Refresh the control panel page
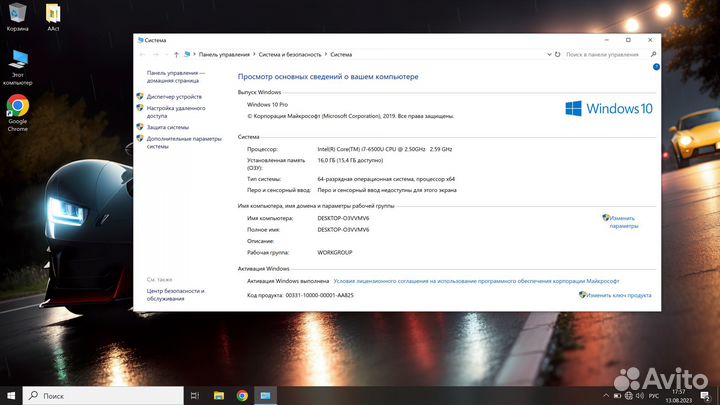 point(557,54)
